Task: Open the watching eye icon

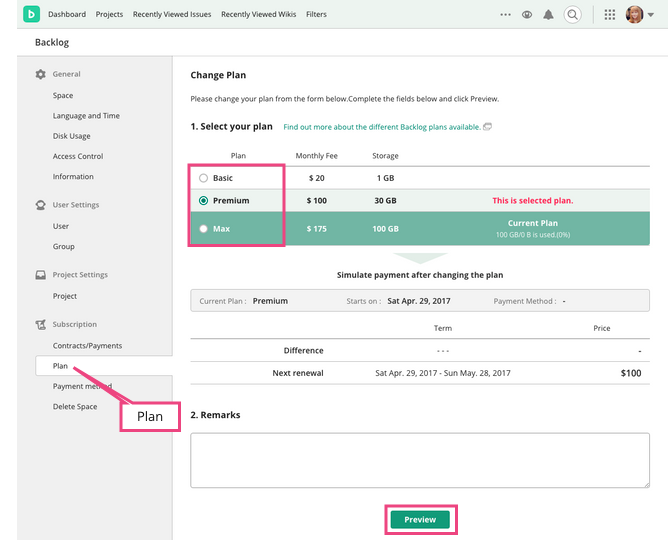Action: point(527,14)
